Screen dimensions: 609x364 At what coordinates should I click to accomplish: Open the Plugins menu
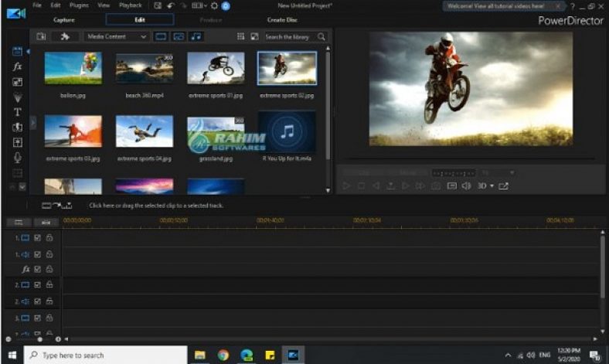pyautogui.click(x=79, y=5)
